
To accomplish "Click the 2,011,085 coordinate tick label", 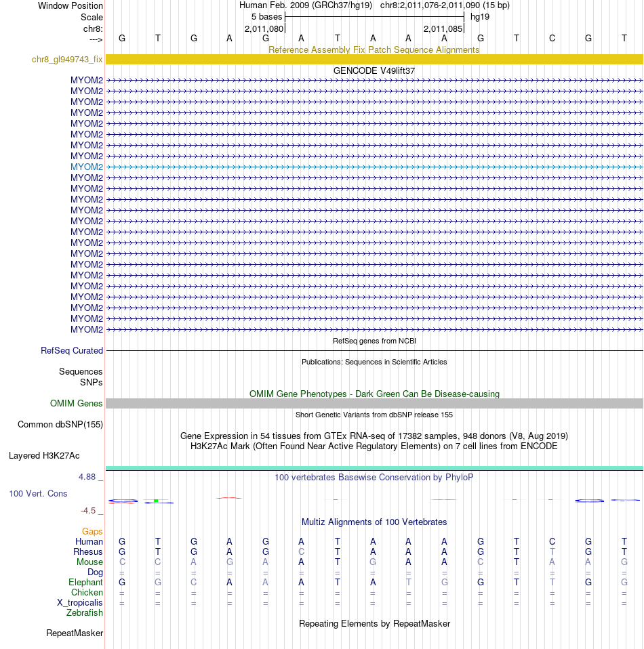I will [x=443, y=29].
